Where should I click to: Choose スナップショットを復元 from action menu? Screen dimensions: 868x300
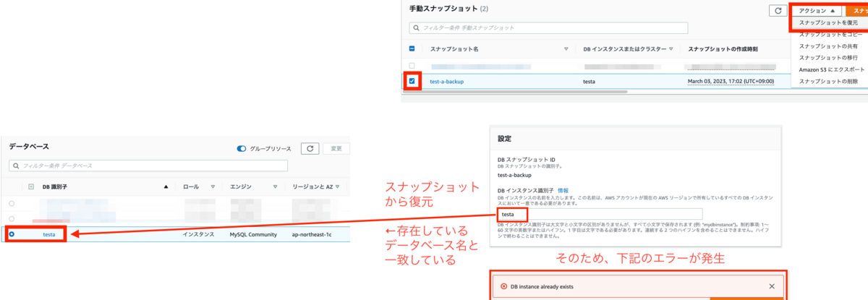tap(828, 23)
